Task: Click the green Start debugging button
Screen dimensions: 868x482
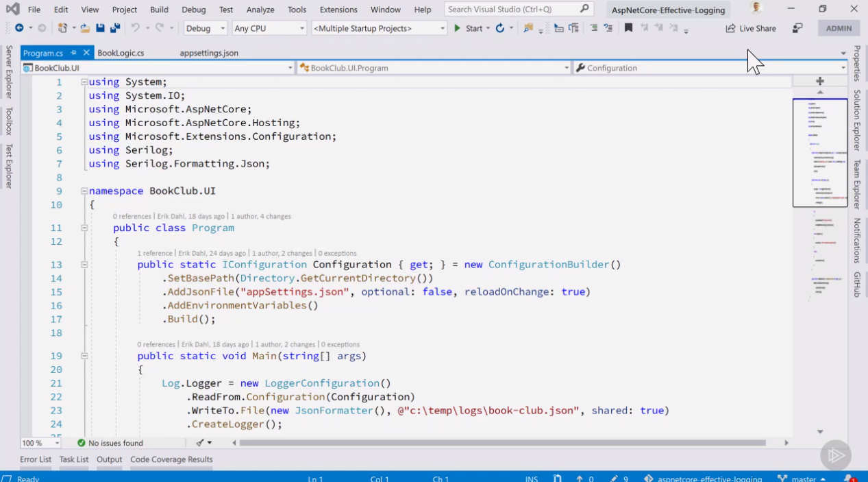Action: [469, 28]
